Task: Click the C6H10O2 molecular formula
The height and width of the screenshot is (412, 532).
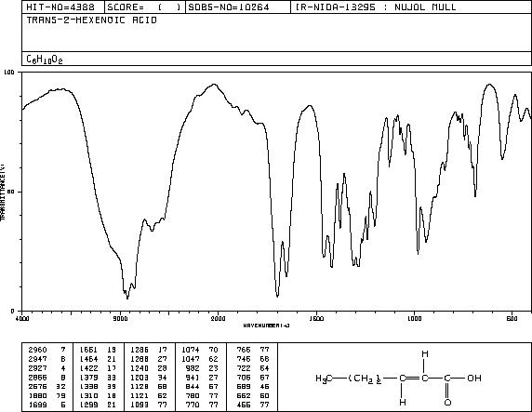Action: coord(45,60)
